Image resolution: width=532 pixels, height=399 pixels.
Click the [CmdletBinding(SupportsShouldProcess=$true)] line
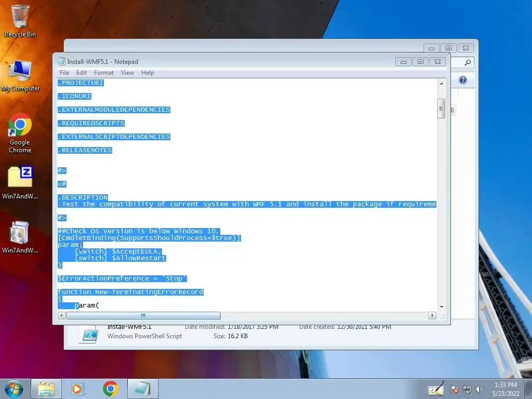(x=149, y=238)
